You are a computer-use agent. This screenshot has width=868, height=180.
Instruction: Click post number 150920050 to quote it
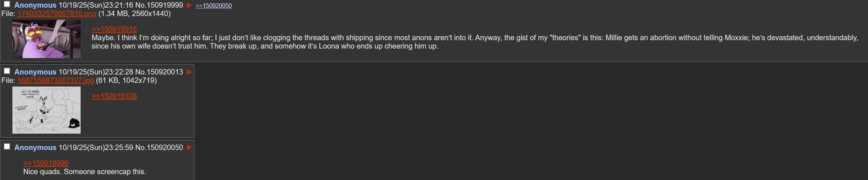point(165,148)
